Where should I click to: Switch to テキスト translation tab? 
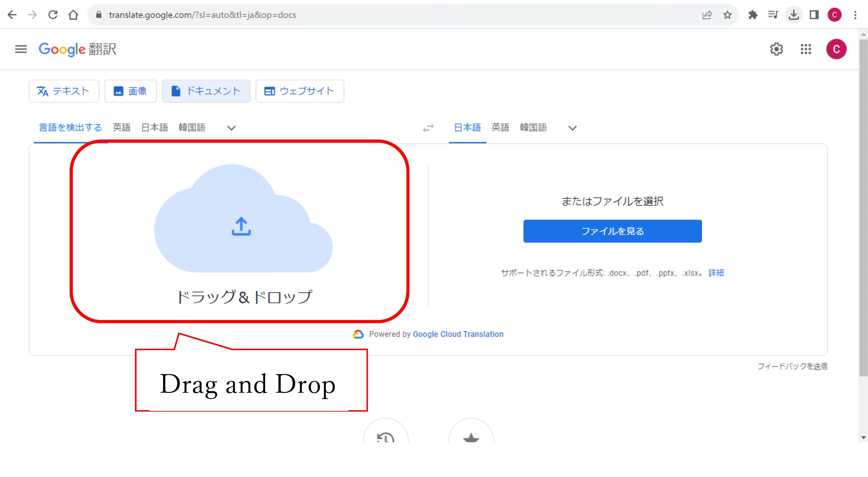coord(64,91)
